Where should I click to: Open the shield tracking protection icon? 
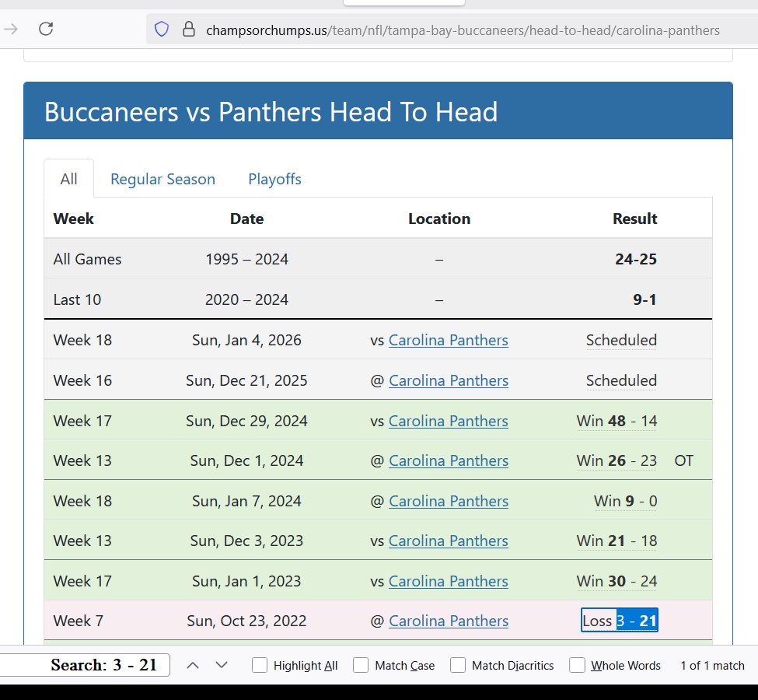coord(162,30)
